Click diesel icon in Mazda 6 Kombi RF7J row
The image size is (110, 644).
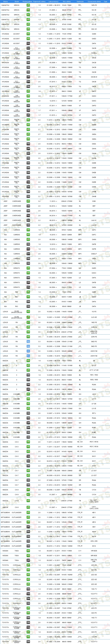28,413
